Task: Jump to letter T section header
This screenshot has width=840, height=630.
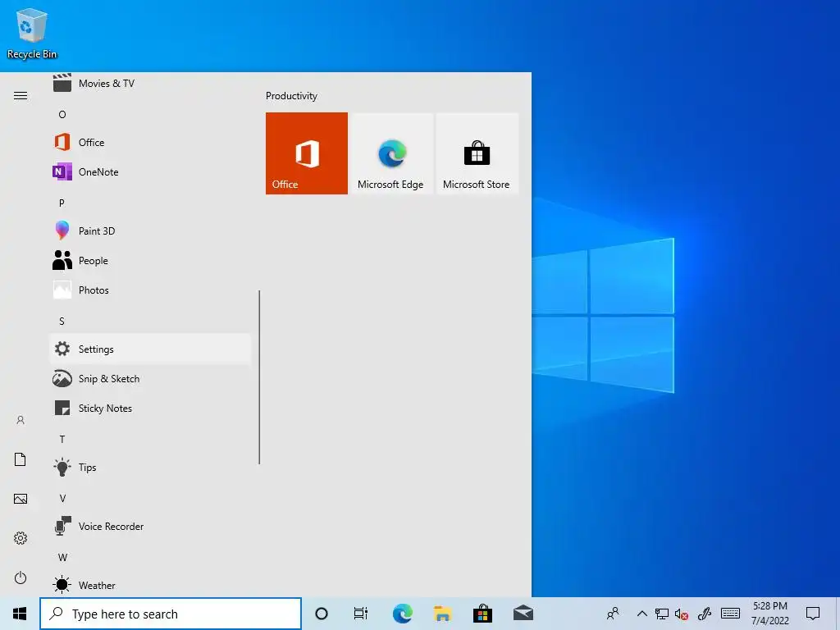Action: point(62,440)
